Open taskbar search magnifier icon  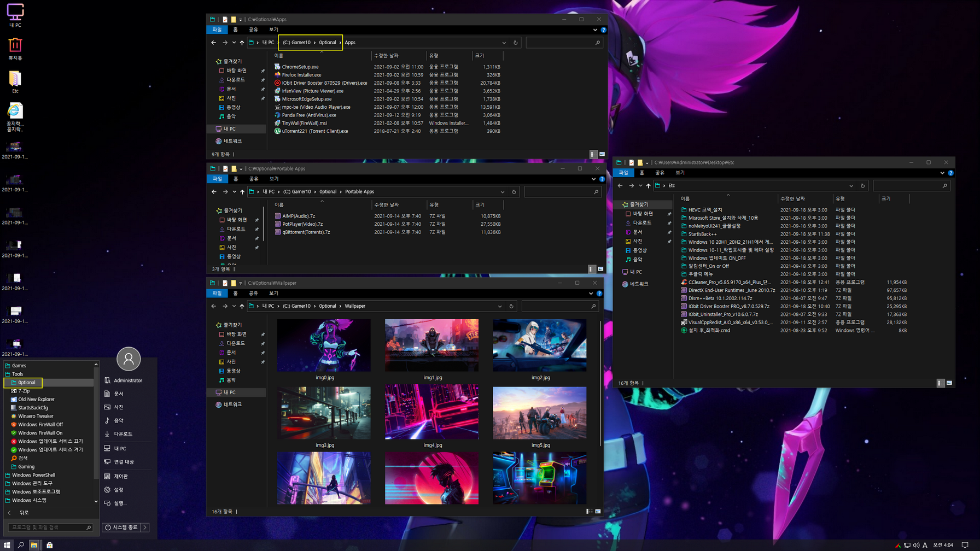click(x=21, y=545)
